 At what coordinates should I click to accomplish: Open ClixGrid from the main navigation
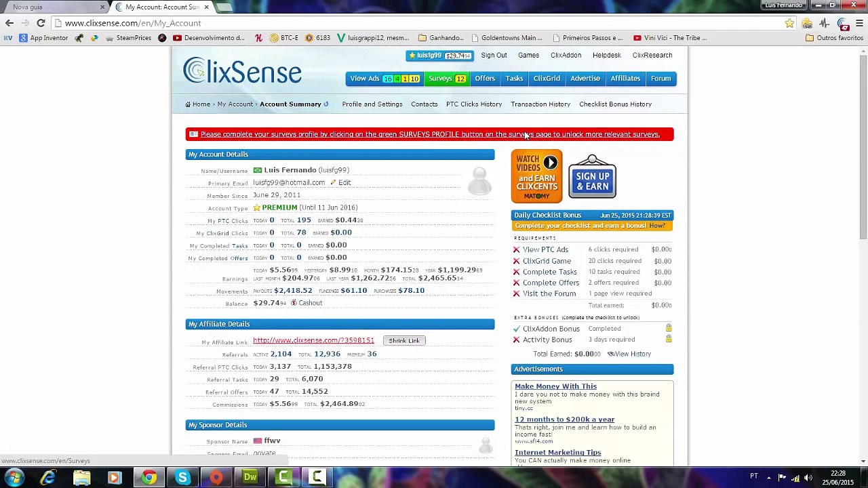coord(547,79)
